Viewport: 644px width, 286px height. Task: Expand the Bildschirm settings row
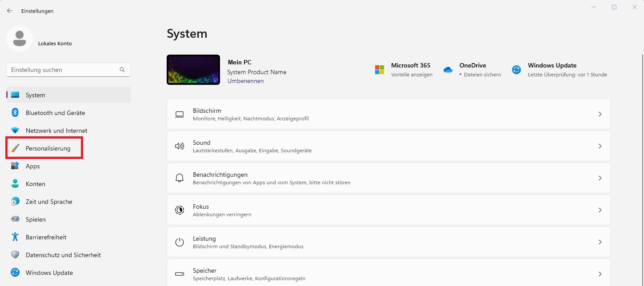point(600,114)
